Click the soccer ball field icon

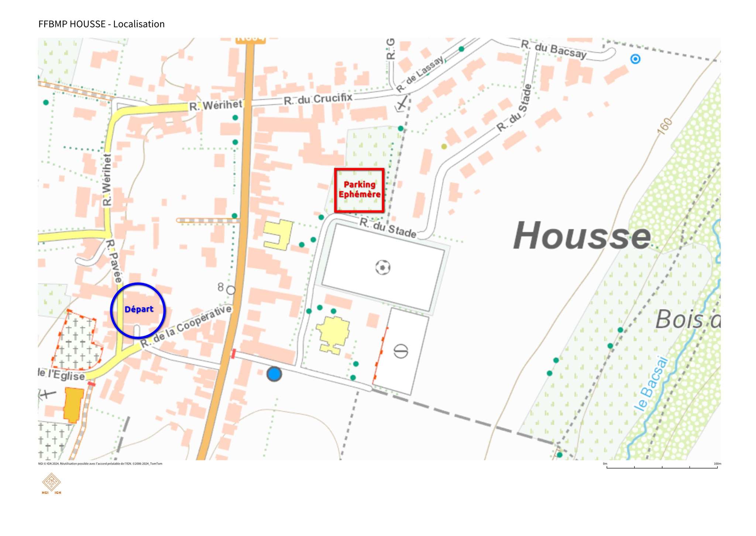pos(383,267)
